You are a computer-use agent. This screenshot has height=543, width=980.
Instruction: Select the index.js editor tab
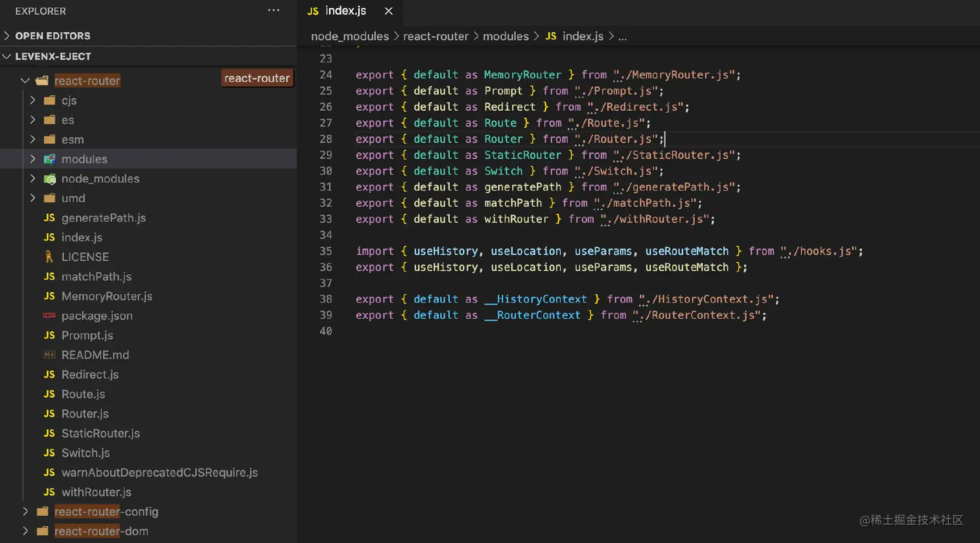[345, 11]
